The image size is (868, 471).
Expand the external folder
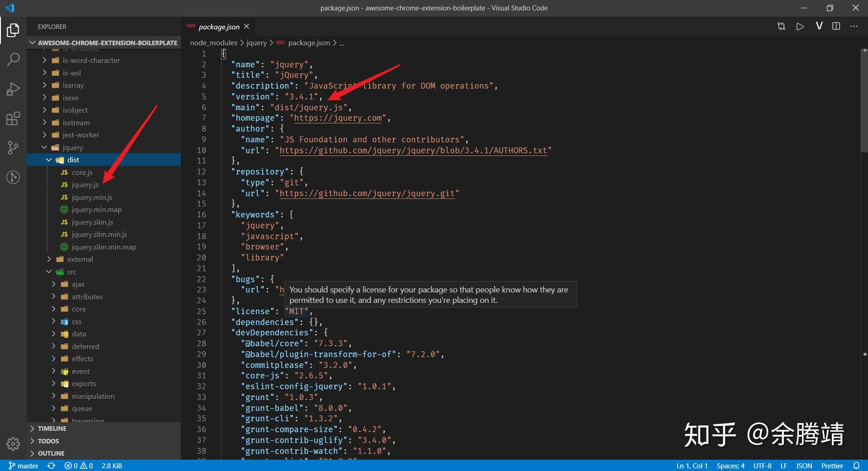[x=104, y=259]
